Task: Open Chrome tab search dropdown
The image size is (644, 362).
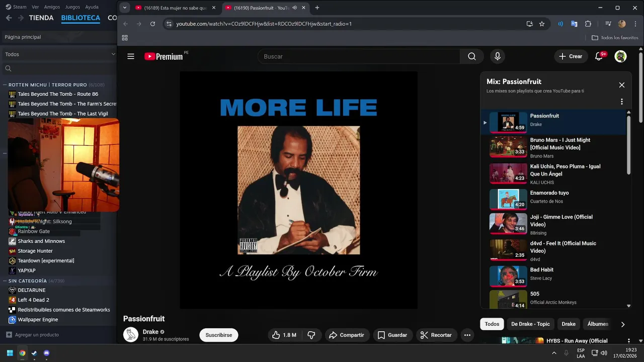Action: (125, 8)
